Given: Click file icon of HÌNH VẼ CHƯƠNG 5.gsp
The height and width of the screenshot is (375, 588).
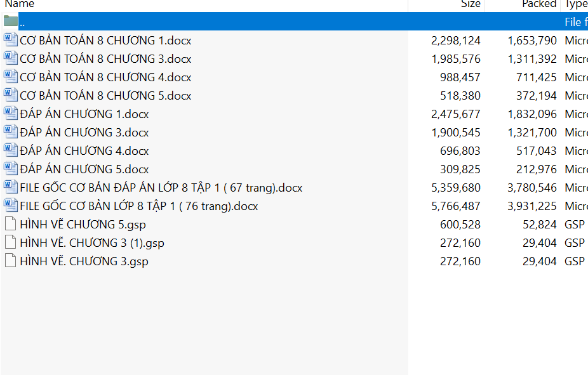Looking at the screenshot, I should click(11, 224).
